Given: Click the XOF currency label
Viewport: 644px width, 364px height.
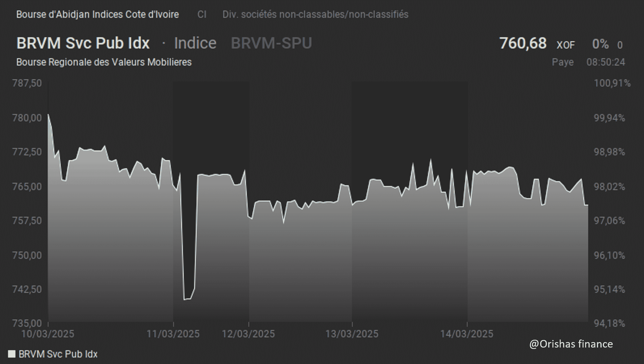Looking at the screenshot, I should (x=566, y=45).
